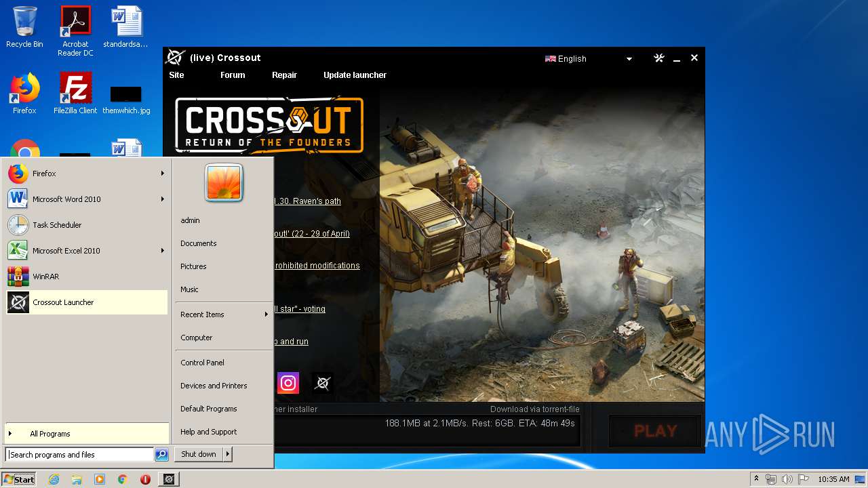Screen dimensions: 868x488
Task: Open the 'star - voting' news link
Action: pos(299,309)
